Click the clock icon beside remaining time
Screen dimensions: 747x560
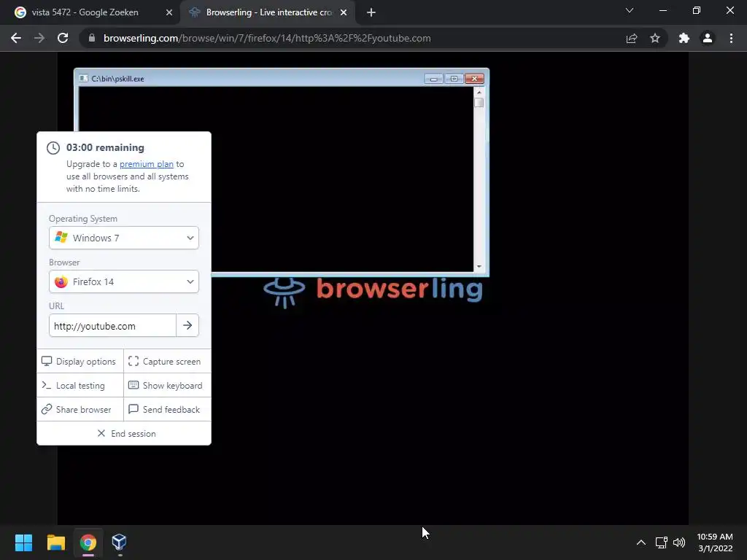point(53,147)
